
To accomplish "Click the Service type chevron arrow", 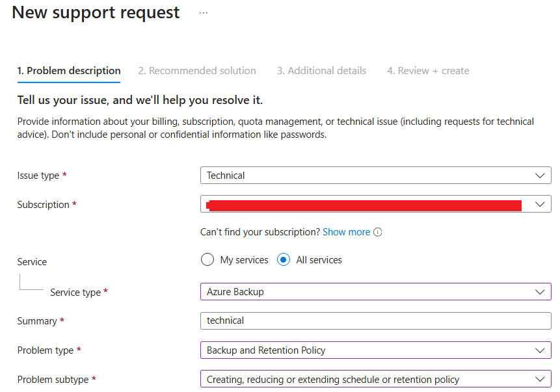I will coord(540,292).
